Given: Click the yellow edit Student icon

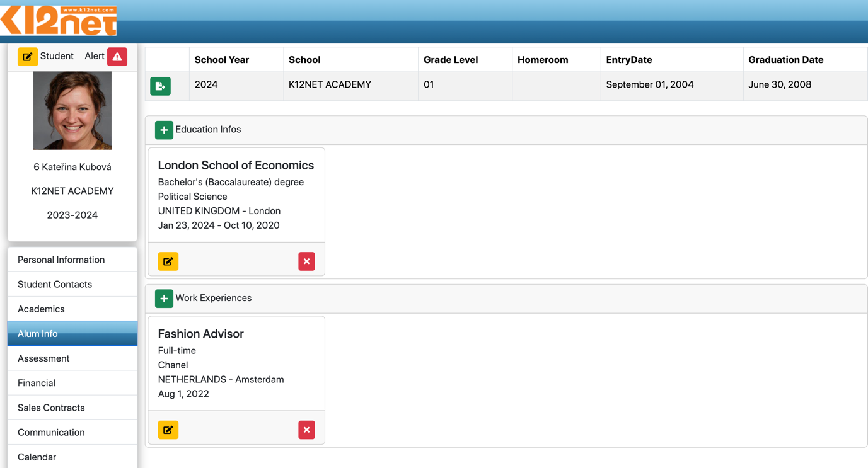Looking at the screenshot, I should (27, 57).
